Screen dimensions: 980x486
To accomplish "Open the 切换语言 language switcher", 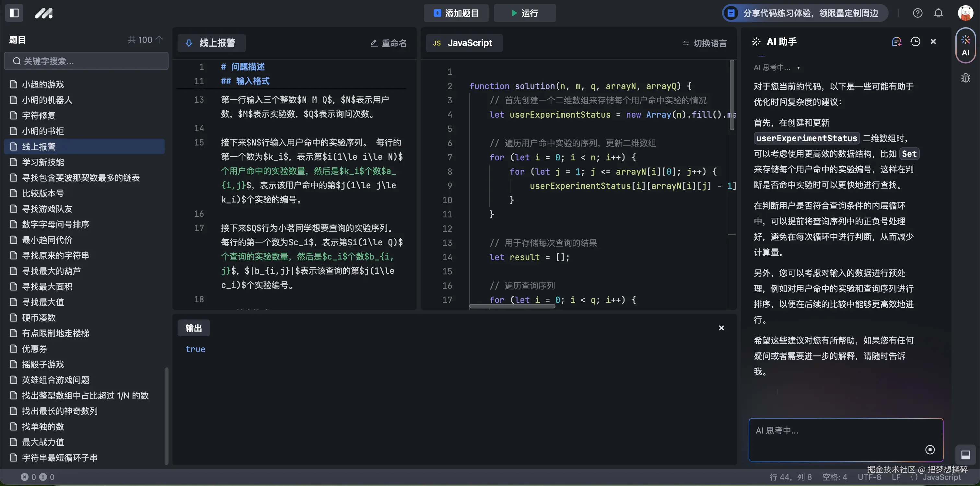I will point(704,43).
